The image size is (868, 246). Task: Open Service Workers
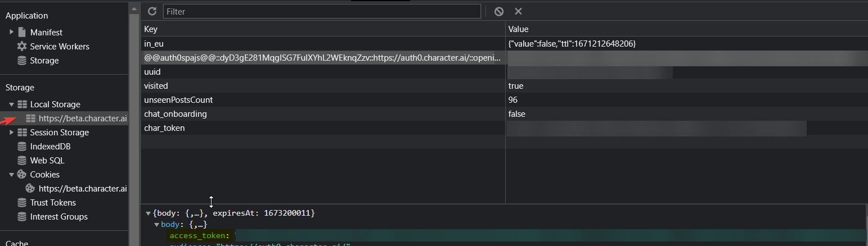60,47
